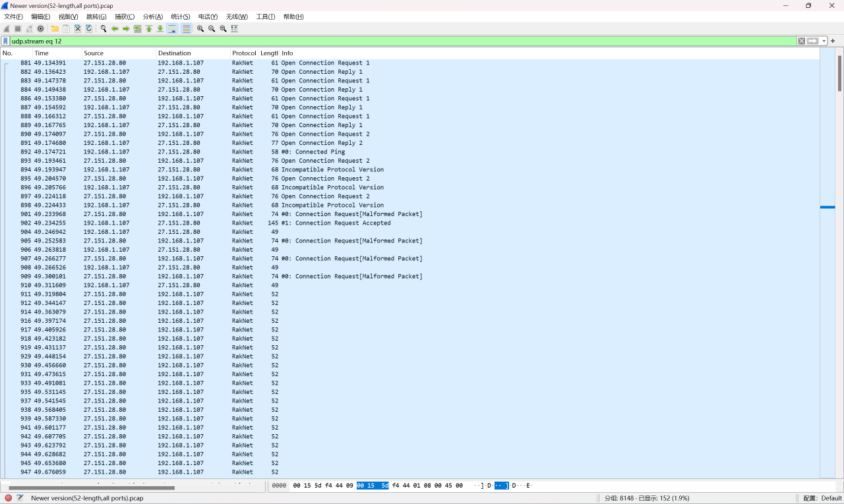Sort by the Protocol column header
This screenshot has width=844, height=504.
[244, 53]
